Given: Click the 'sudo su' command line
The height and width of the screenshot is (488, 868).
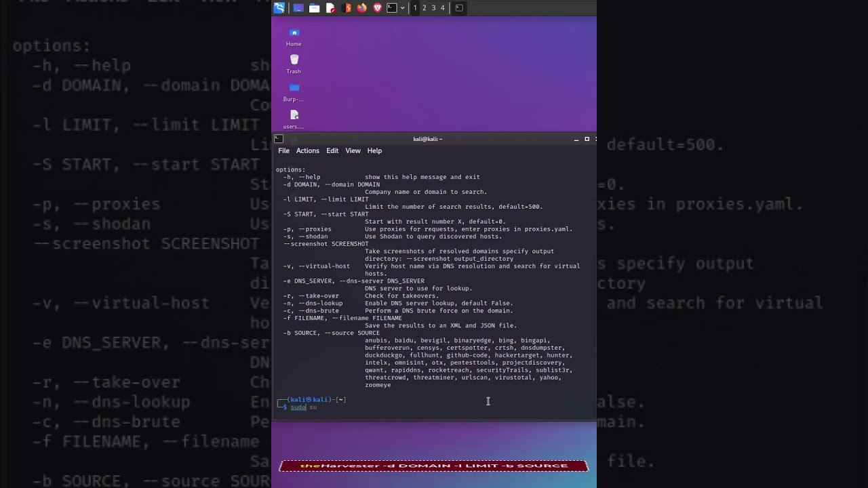Looking at the screenshot, I should (304, 407).
